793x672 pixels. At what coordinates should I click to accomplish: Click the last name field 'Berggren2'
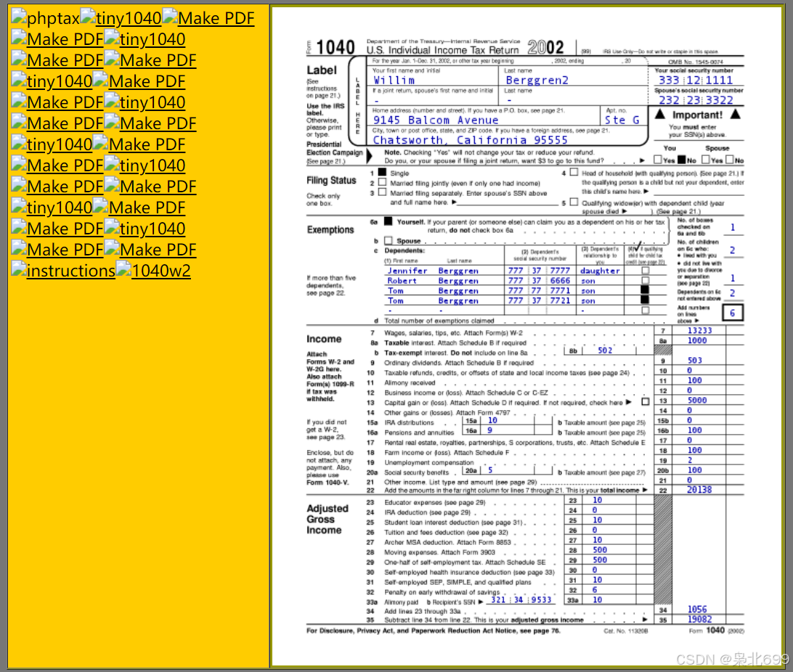point(537,81)
